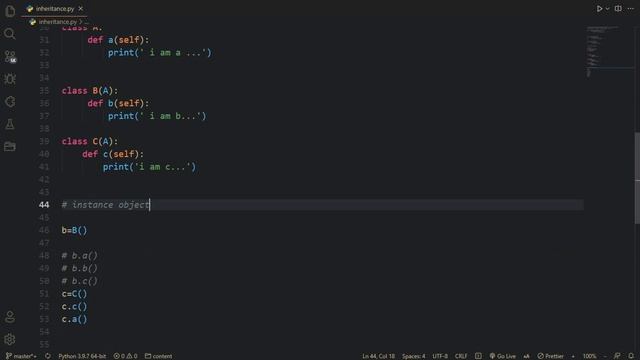Click the '# b.c()' commented line
The image size is (640, 360).
click(80, 281)
